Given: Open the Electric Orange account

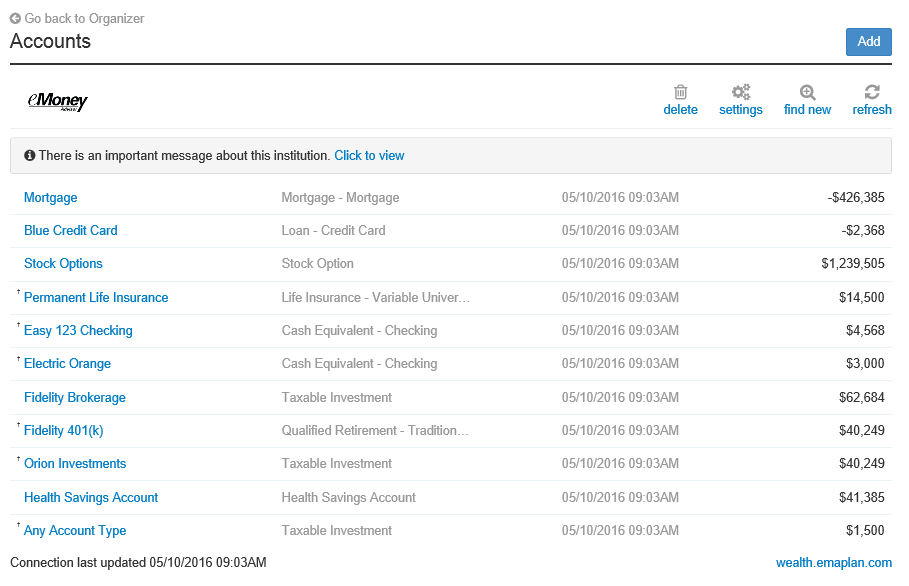Looking at the screenshot, I should pos(67,364).
